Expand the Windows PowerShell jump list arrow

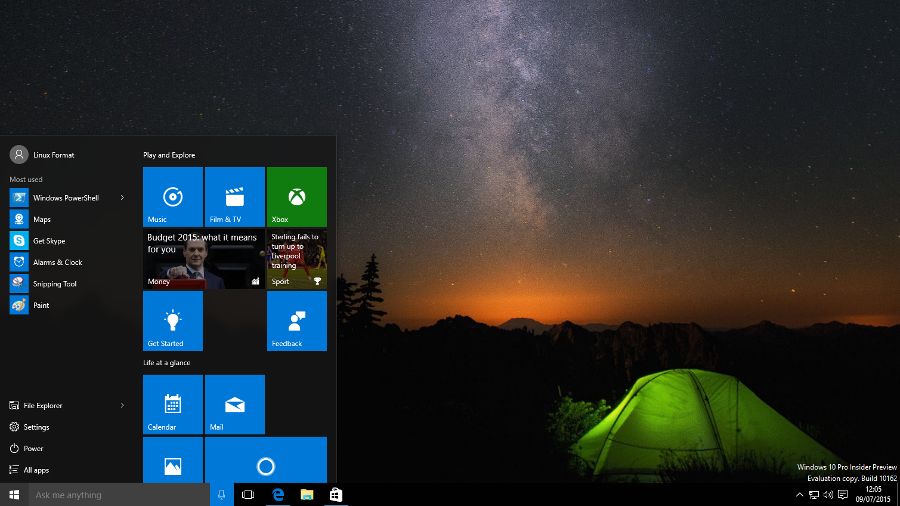[x=122, y=197]
